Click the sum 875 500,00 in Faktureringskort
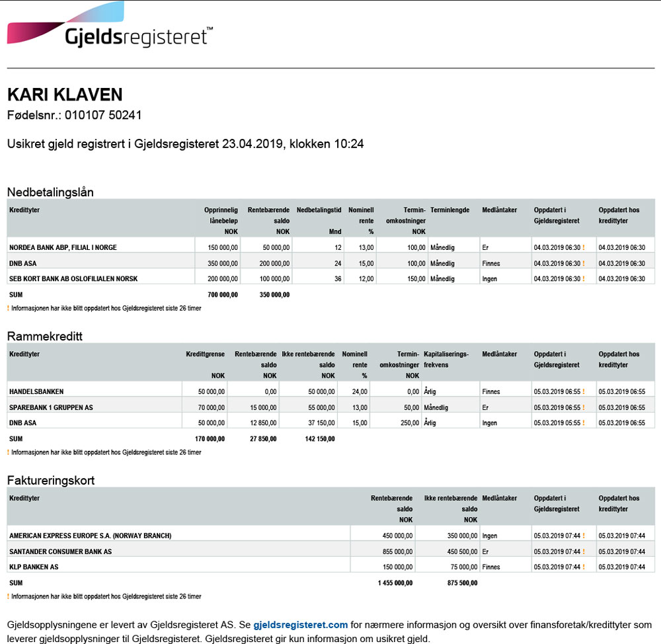Screen dimensions: 661x644 (x=463, y=583)
